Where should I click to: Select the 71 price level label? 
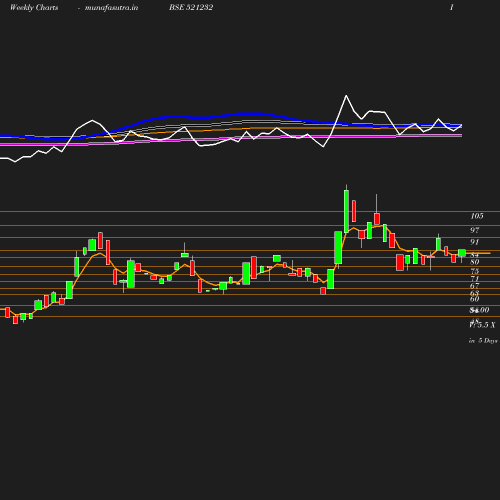click(475, 278)
